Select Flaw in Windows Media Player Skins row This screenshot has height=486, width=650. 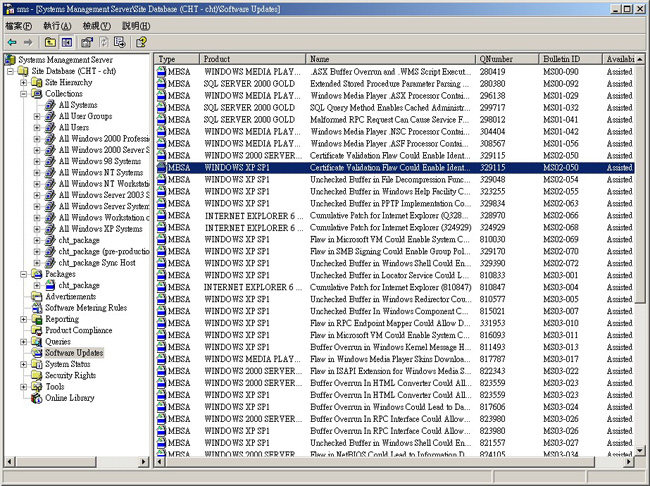coord(395,359)
